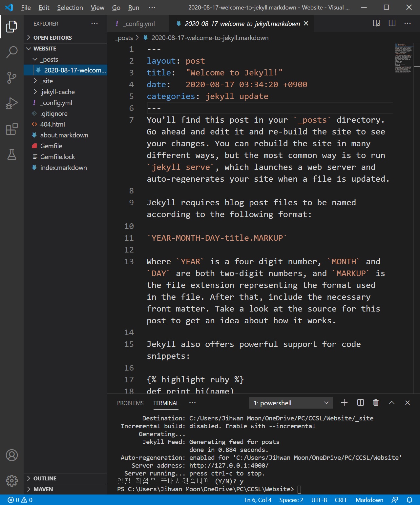Collapse the _posts folder

coord(35,59)
